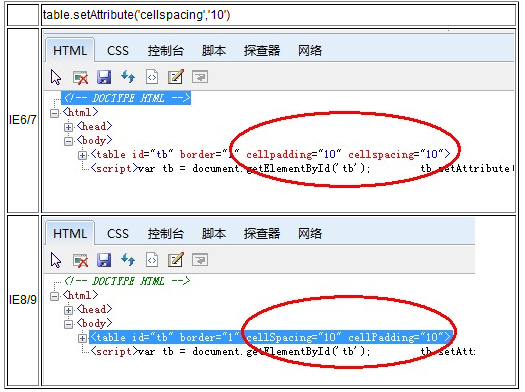Image resolution: width=525 pixels, height=392 pixels.
Task: Click the save icon in IE6/7 toolbar
Action: [x=104, y=77]
